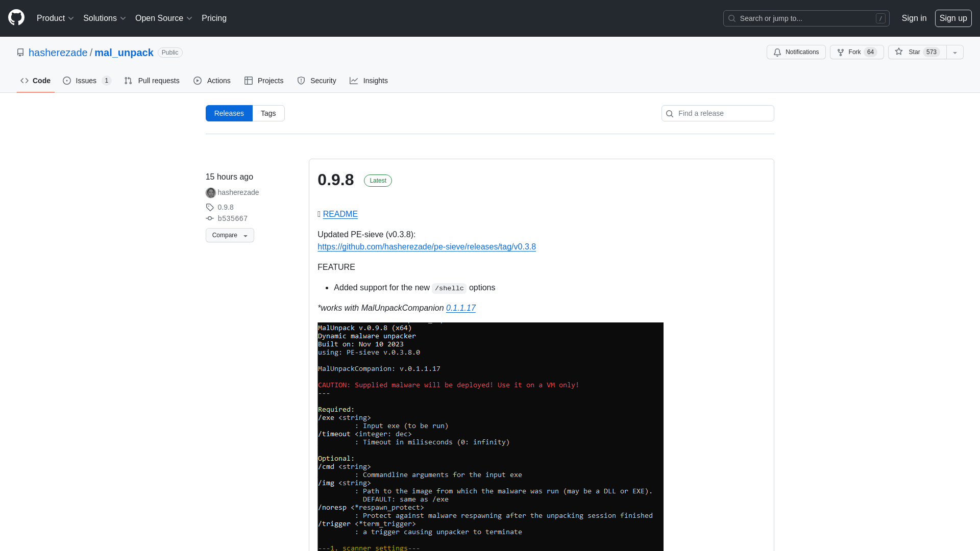Click the pe-sieve v0.3.8 release link

click(427, 247)
